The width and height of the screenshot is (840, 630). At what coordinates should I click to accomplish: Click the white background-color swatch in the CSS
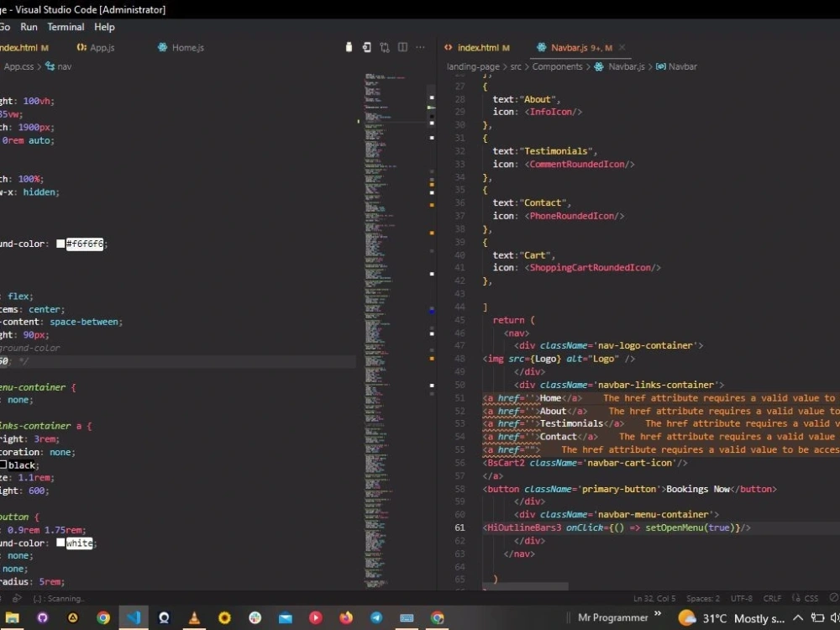pyautogui.click(x=60, y=543)
